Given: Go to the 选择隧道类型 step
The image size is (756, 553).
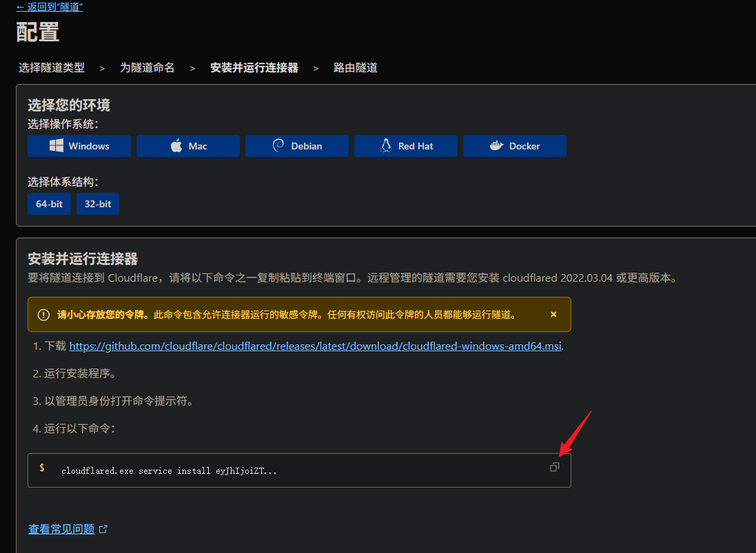Looking at the screenshot, I should pyautogui.click(x=52, y=67).
